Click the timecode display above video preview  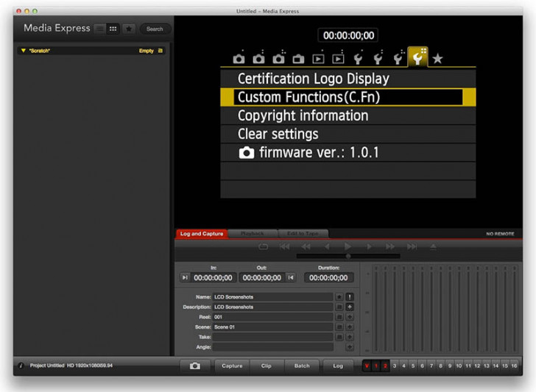(x=348, y=35)
